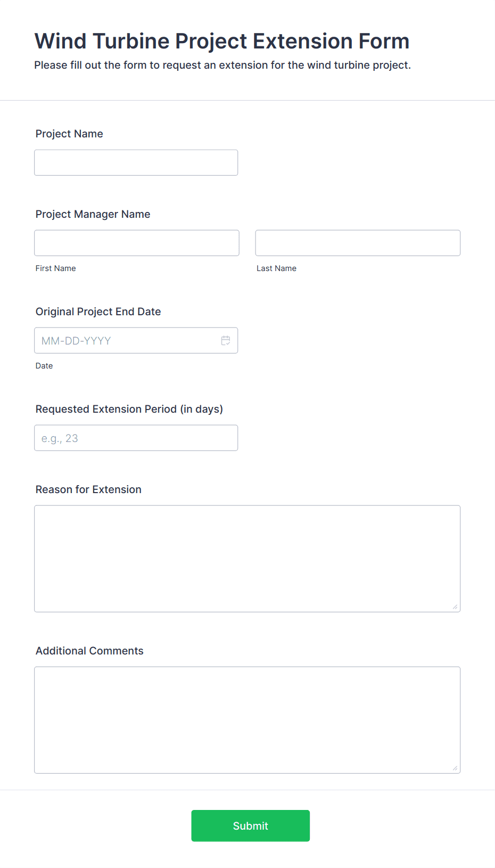Click inside the Additional Comments textarea

247,720
